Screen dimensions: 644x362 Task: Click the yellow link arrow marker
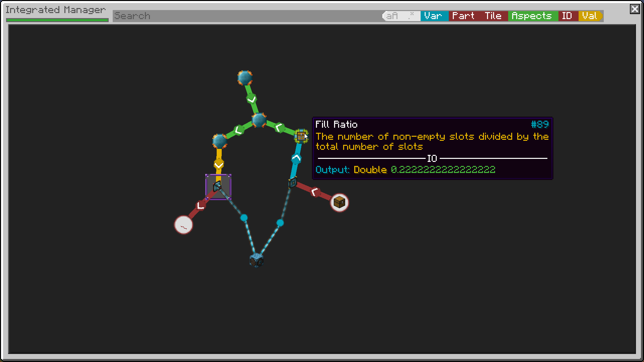click(219, 164)
